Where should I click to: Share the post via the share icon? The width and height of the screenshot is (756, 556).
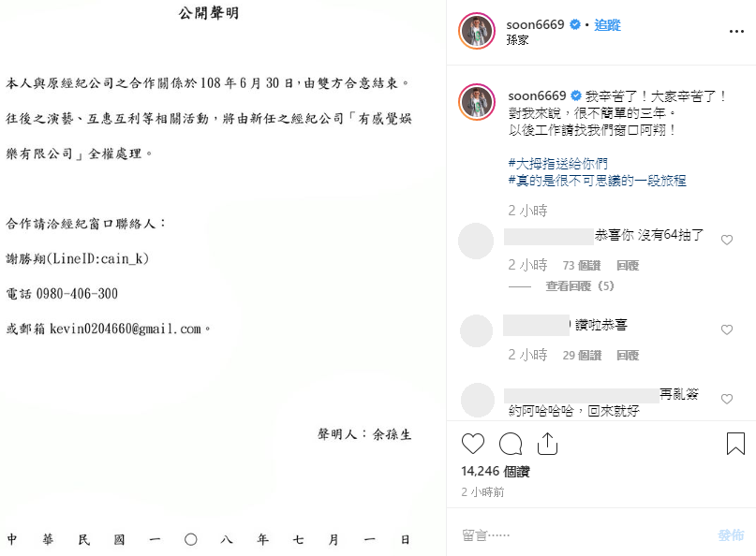click(547, 444)
